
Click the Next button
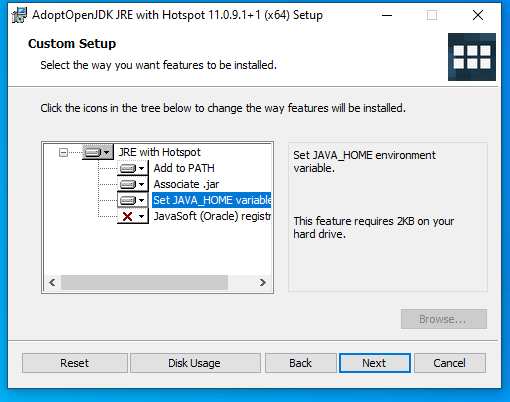tap(375, 363)
